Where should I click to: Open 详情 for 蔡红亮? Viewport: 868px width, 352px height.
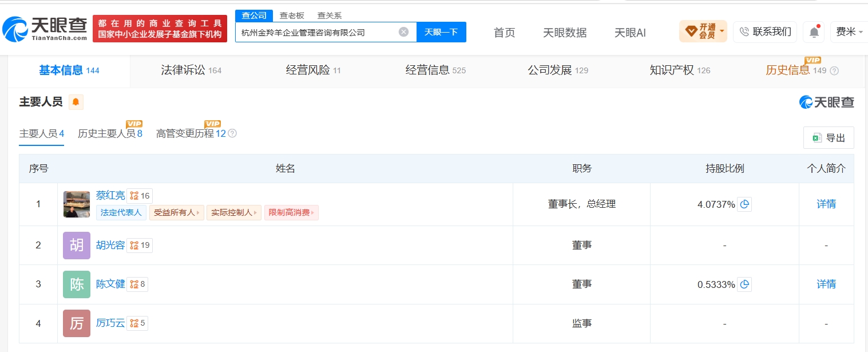click(826, 204)
